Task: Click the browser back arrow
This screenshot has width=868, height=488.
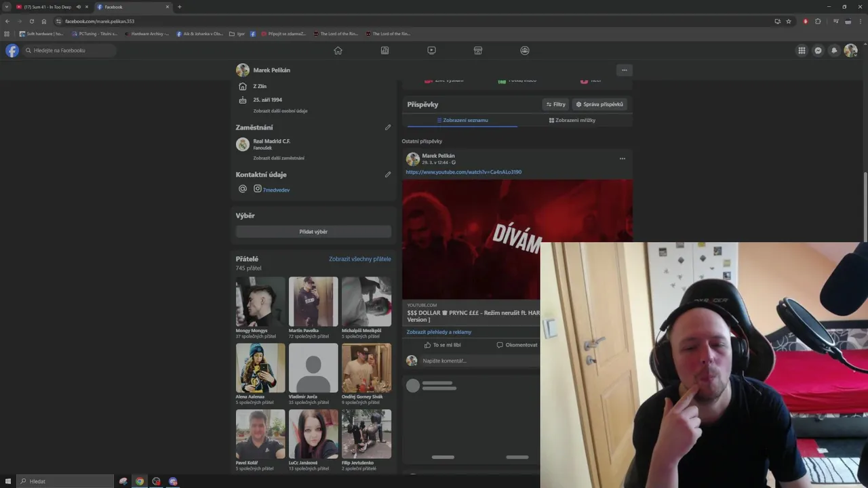Action: (7, 21)
